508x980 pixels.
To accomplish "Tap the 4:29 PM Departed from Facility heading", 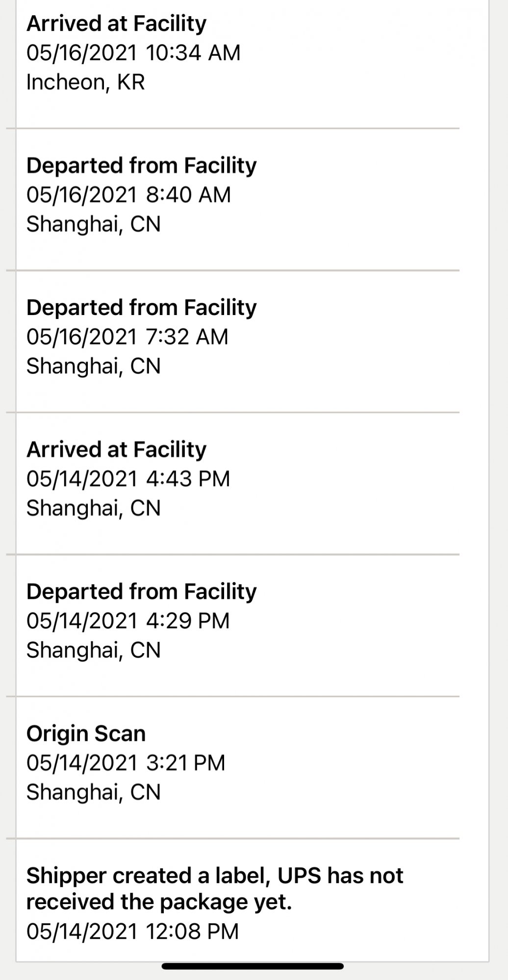I will pos(141,592).
